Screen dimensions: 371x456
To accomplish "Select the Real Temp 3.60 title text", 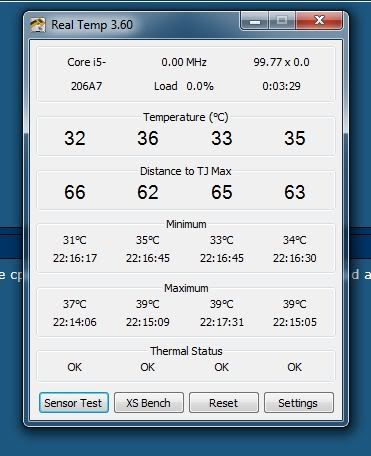I will point(92,25).
